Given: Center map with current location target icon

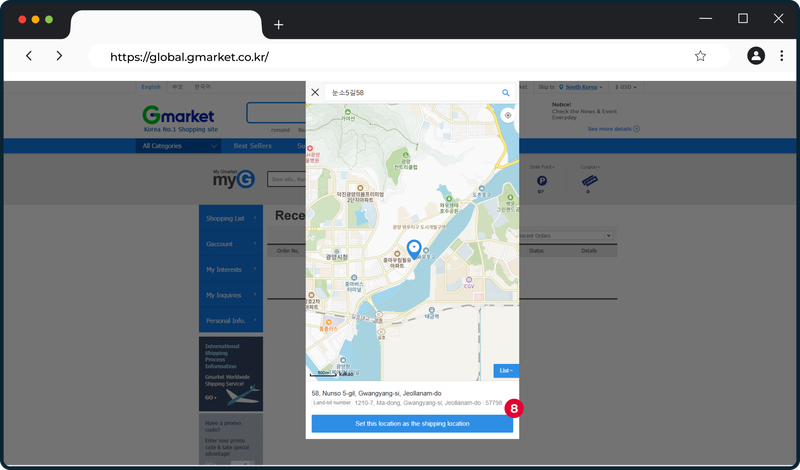Looking at the screenshot, I should (x=508, y=115).
